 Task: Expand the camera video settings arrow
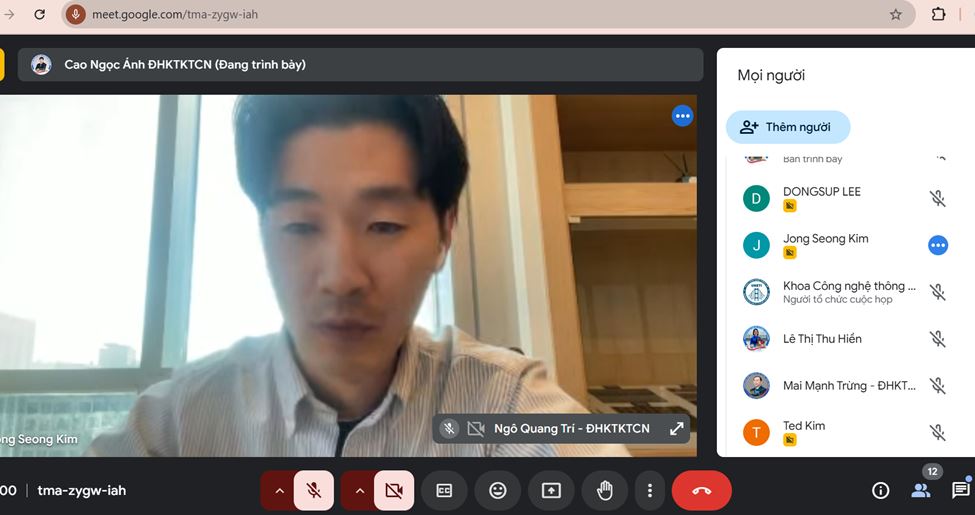coord(358,491)
